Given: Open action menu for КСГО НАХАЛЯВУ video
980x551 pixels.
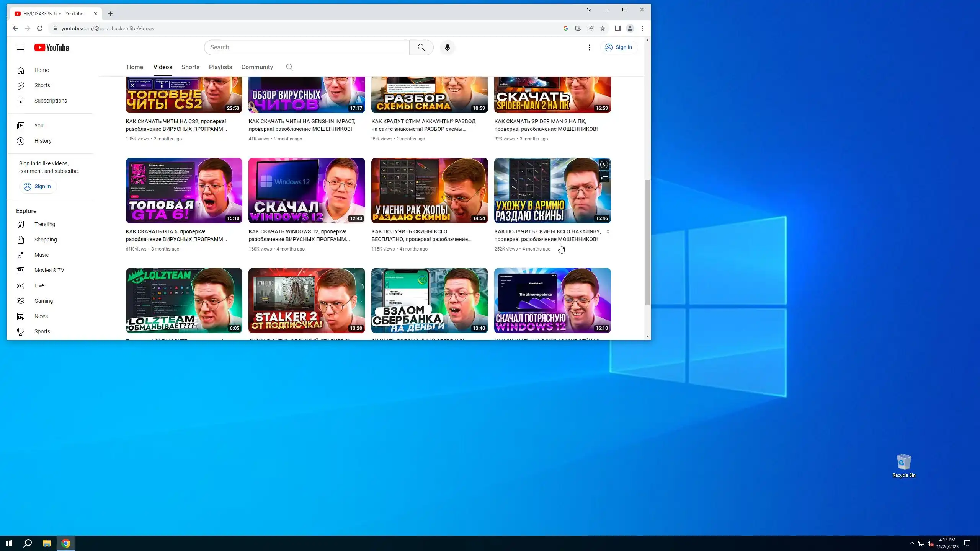Looking at the screenshot, I should (608, 233).
